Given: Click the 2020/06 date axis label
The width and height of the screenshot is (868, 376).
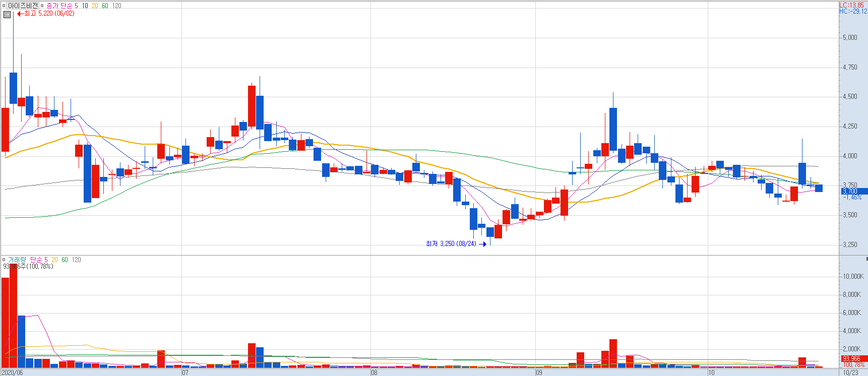Looking at the screenshot, I should pyautogui.click(x=12, y=373).
